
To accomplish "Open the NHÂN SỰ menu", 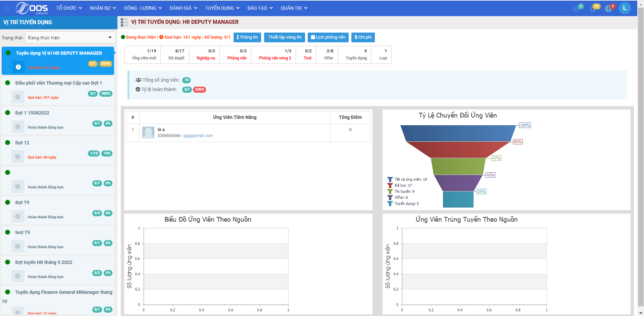I will tap(103, 8).
